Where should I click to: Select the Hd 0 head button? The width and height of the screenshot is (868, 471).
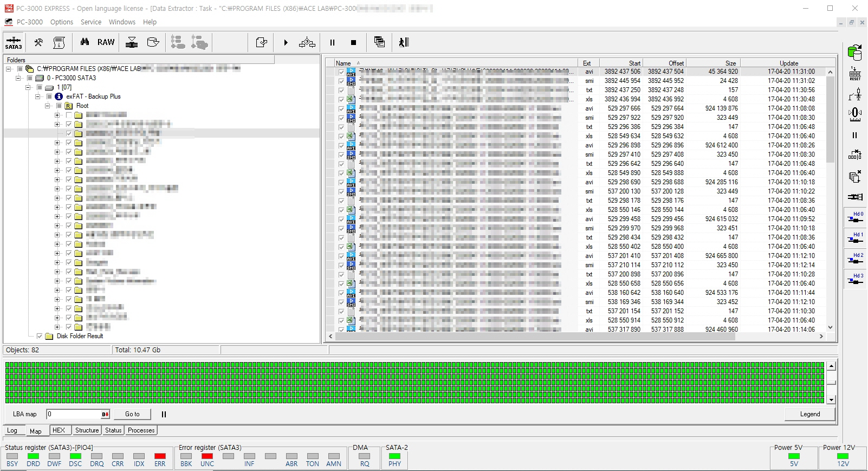point(855,217)
